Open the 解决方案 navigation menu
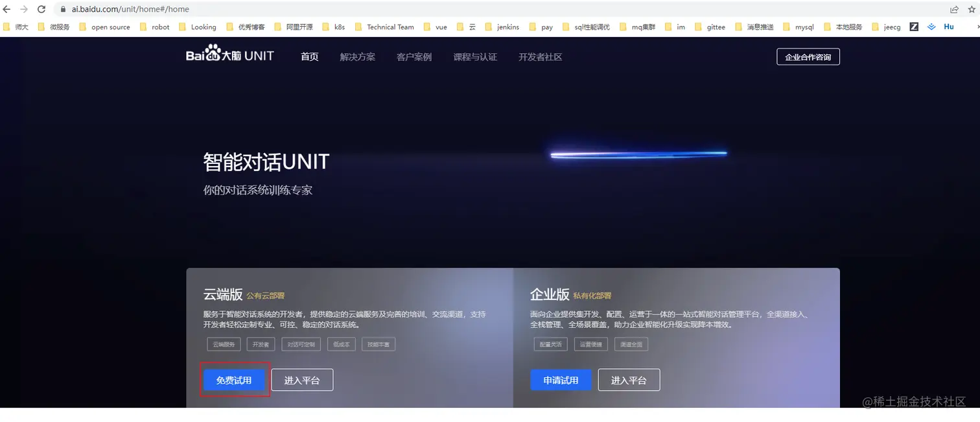980x422 pixels. click(358, 57)
